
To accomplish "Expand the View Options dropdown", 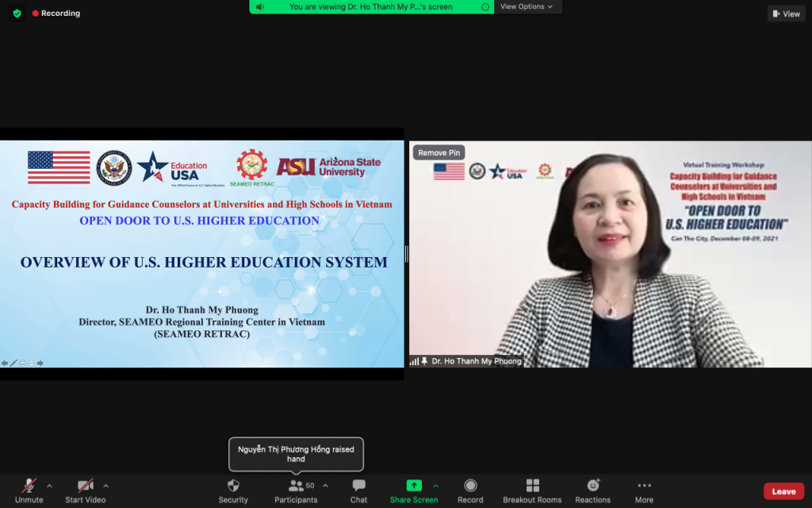I will pyautogui.click(x=527, y=6).
